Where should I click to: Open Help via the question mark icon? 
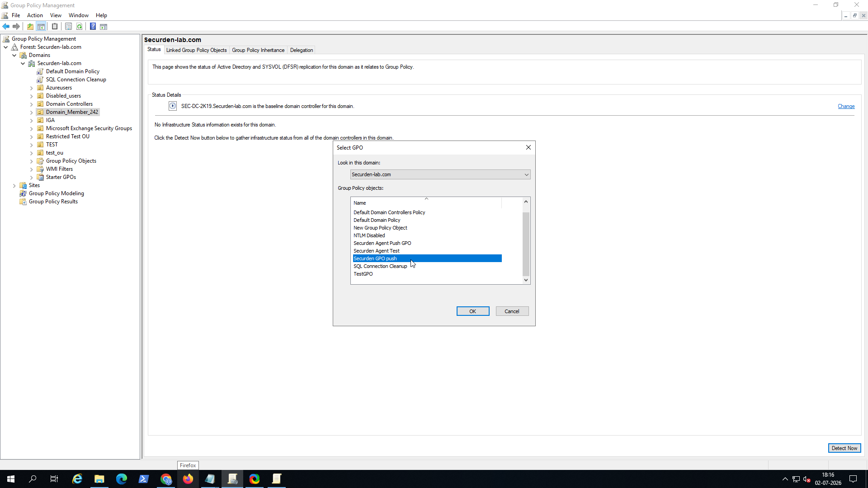[x=93, y=27]
